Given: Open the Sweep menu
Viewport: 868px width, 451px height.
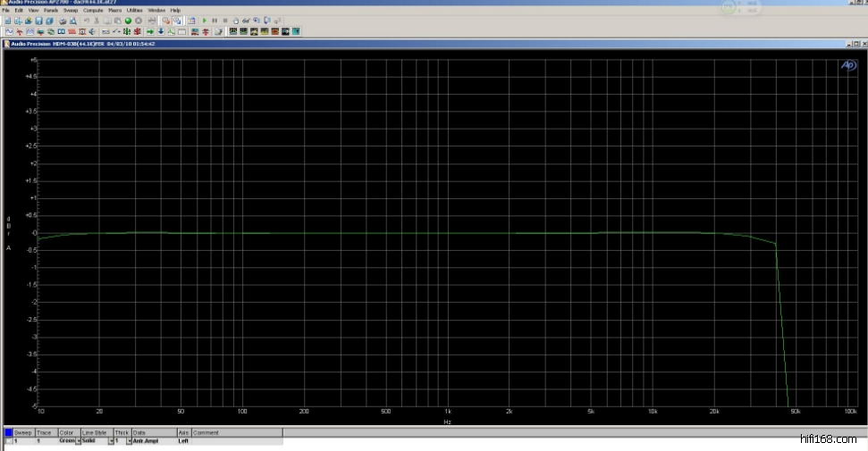Looking at the screenshot, I should coord(69,10).
